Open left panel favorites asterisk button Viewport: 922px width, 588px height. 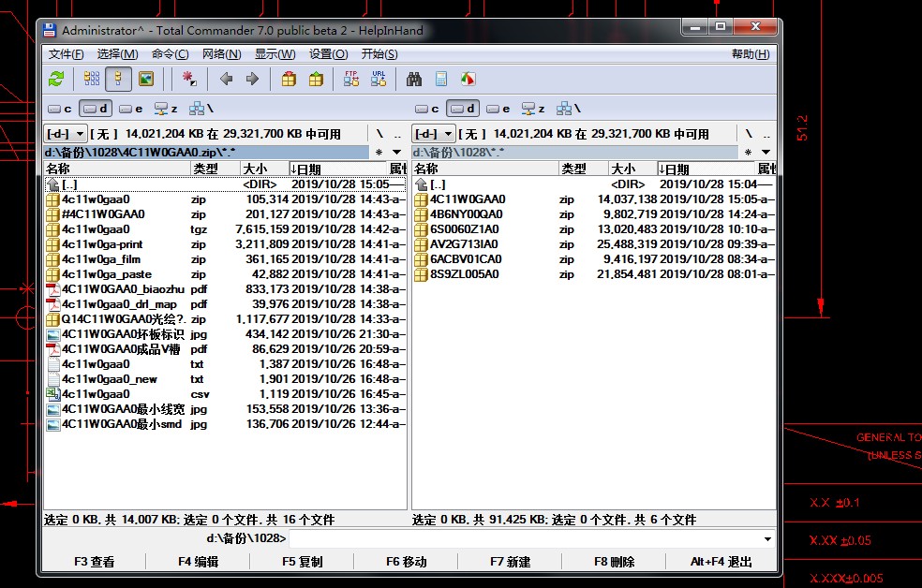(379, 153)
